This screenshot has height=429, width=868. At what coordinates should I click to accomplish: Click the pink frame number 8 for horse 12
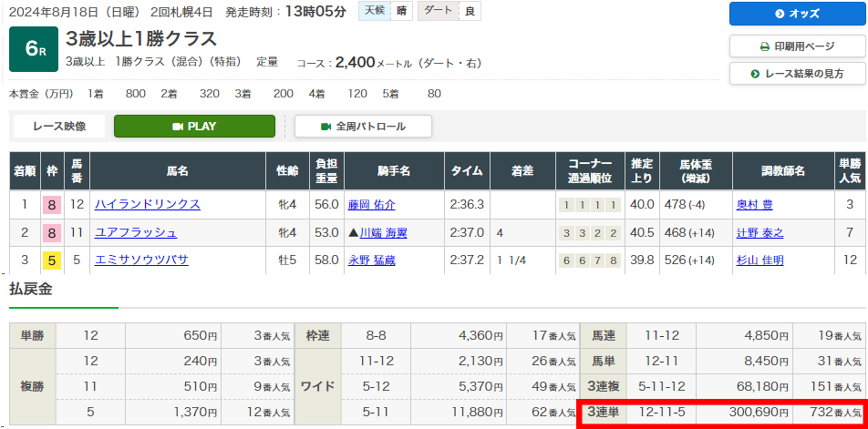51,205
